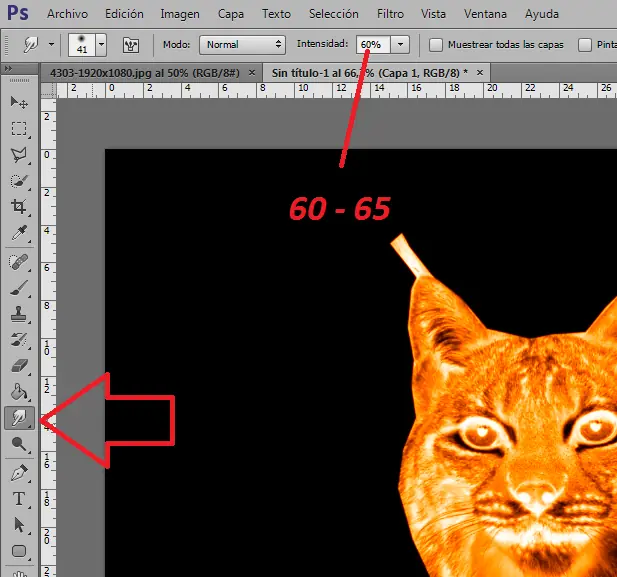The image size is (617, 577).
Task: Select the Horizontal Type tool
Action: pyautogui.click(x=18, y=499)
